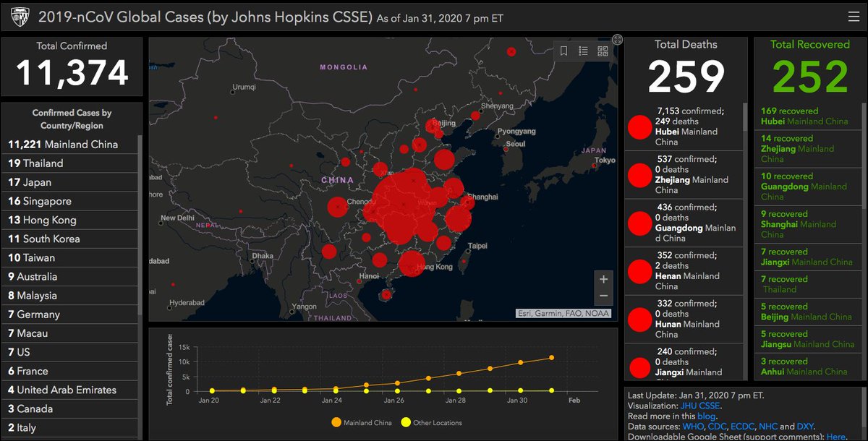Click the 11,374 Total Confirmed number
Viewport: 868px width, 441px height.
[x=72, y=73]
